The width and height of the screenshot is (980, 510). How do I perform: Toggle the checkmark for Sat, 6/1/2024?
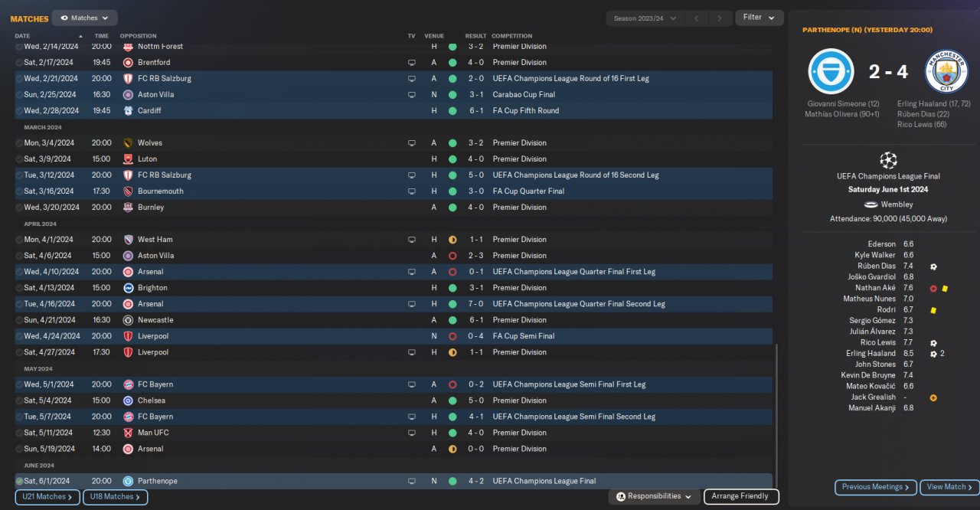pyautogui.click(x=19, y=481)
